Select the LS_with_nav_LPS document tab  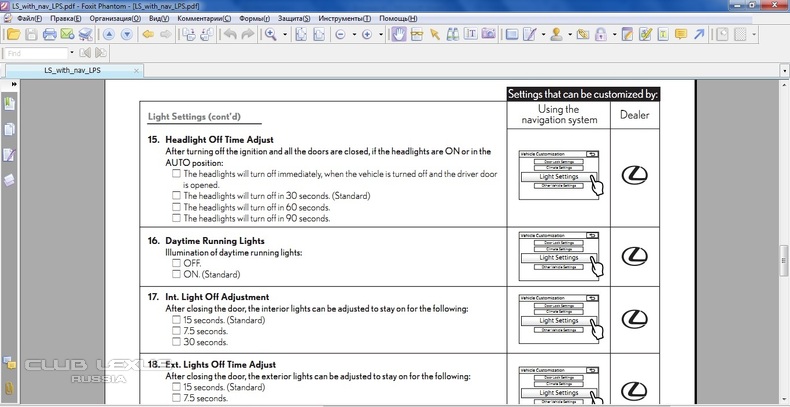click(73, 71)
